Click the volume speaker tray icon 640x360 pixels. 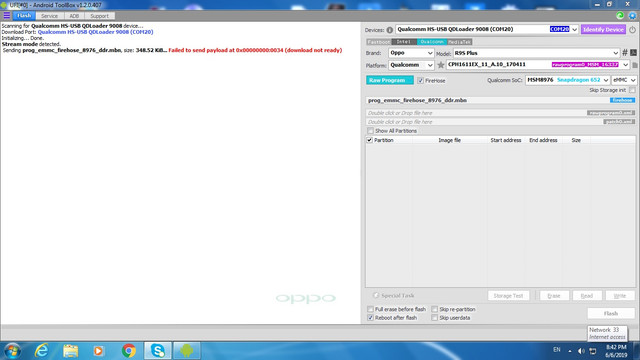click(582, 351)
